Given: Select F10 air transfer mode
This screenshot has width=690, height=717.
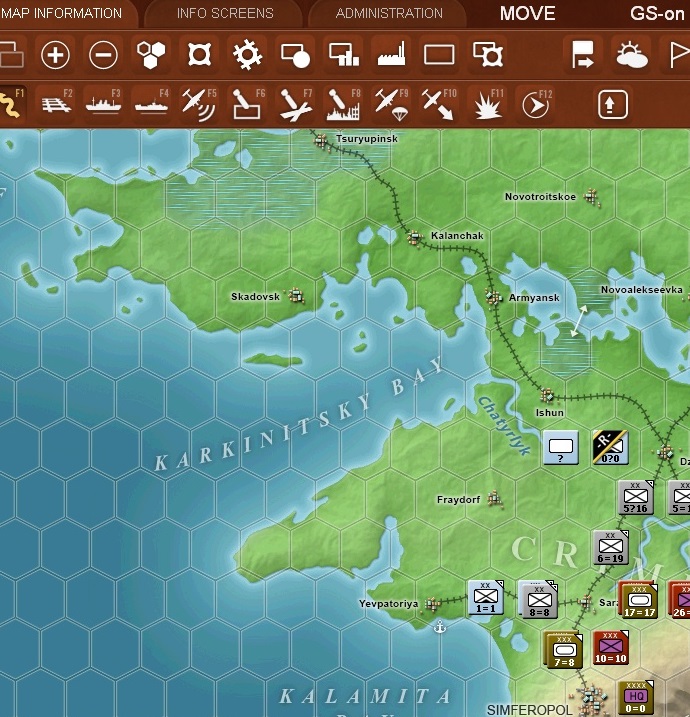Looking at the screenshot, I should click(x=439, y=104).
